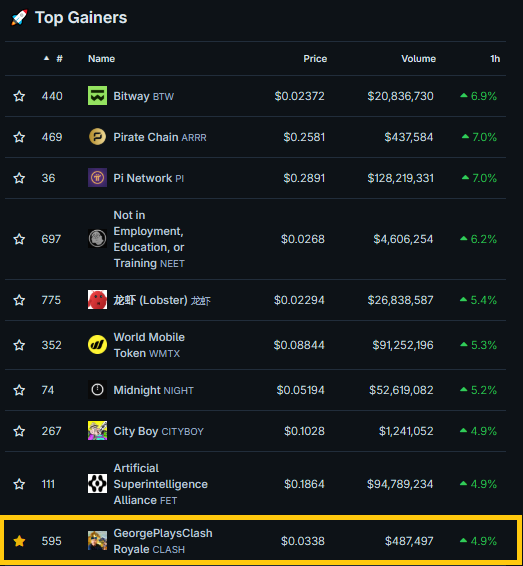Click the World Mobile Token logo
Image resolution: width=523 pixels, height=566 pixels.
coord(97,345)
